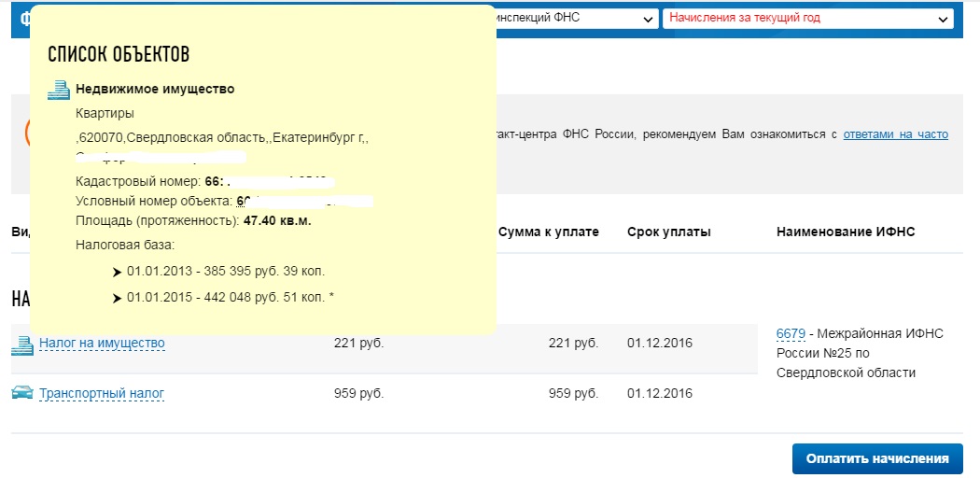Click the 'Квартиры' text in the object list

[x=105, y=114]
